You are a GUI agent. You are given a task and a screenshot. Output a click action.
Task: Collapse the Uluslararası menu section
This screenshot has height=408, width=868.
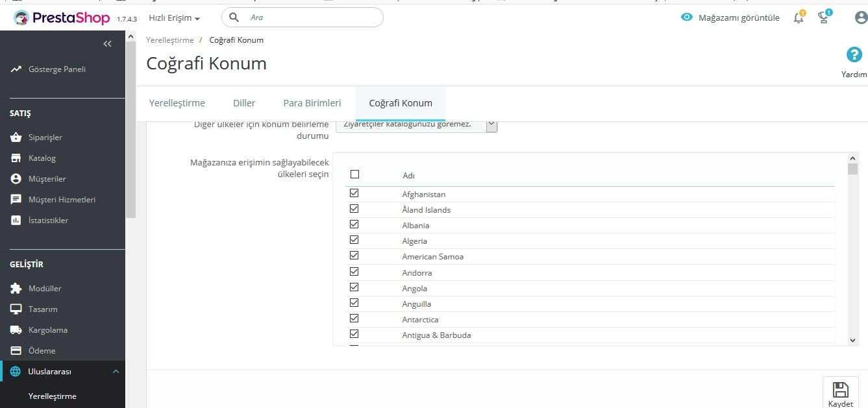click(x=116, y=372)
